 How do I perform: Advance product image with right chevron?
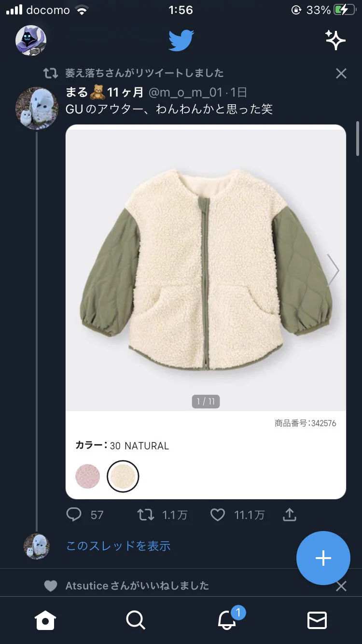[334, 270]
